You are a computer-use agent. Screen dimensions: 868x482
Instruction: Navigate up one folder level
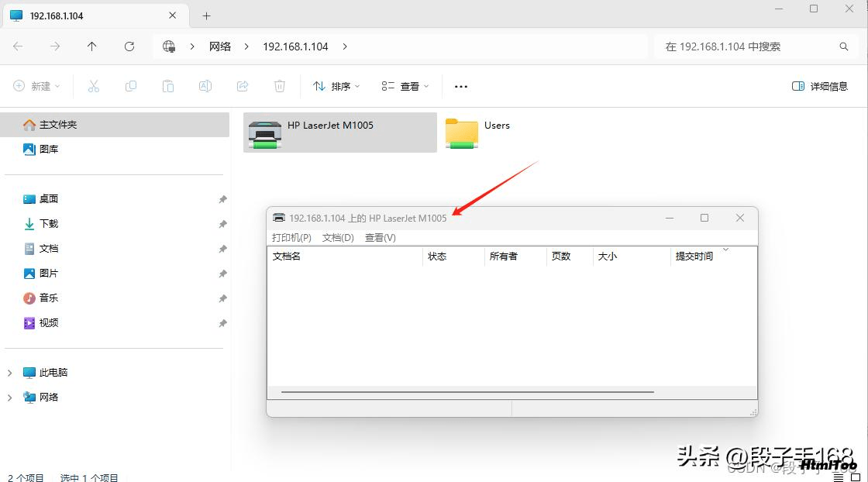[x=92, y=46]
